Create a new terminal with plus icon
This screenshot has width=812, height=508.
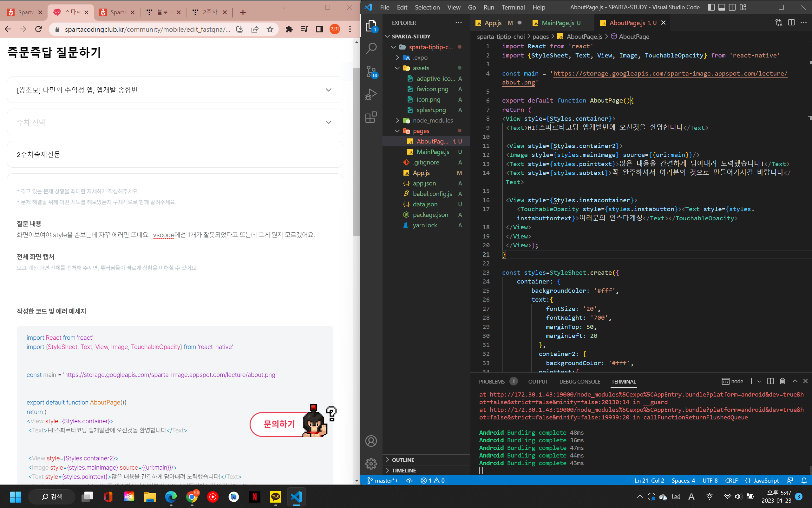pos(751,381)
